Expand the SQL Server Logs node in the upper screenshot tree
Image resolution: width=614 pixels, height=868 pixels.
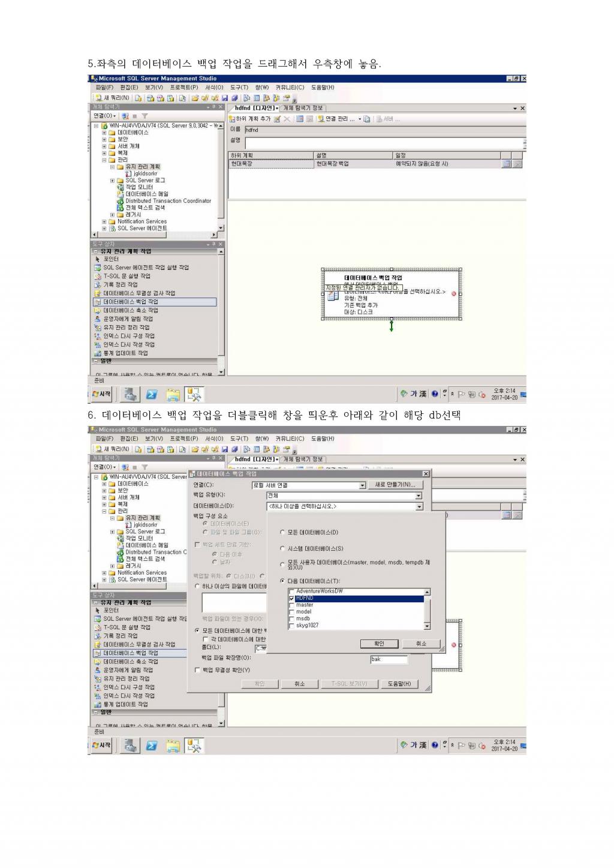(x=112, y=181)
